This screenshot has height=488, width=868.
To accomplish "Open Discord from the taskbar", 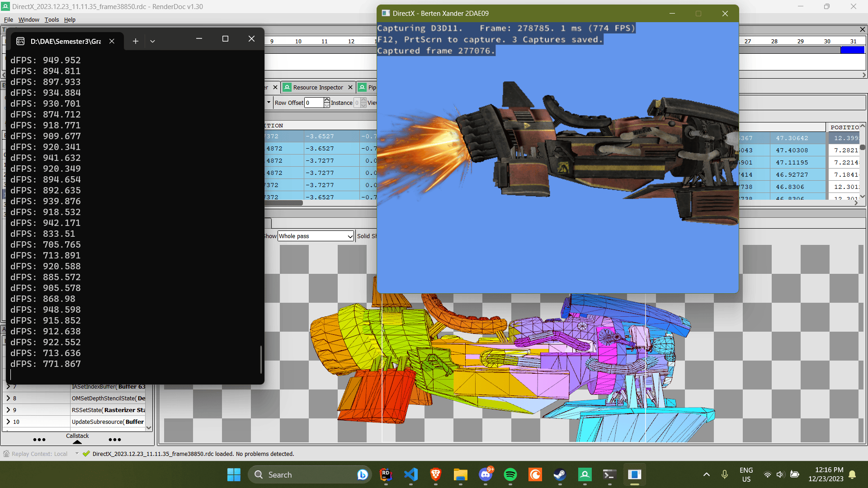I will tap(486, 474).
